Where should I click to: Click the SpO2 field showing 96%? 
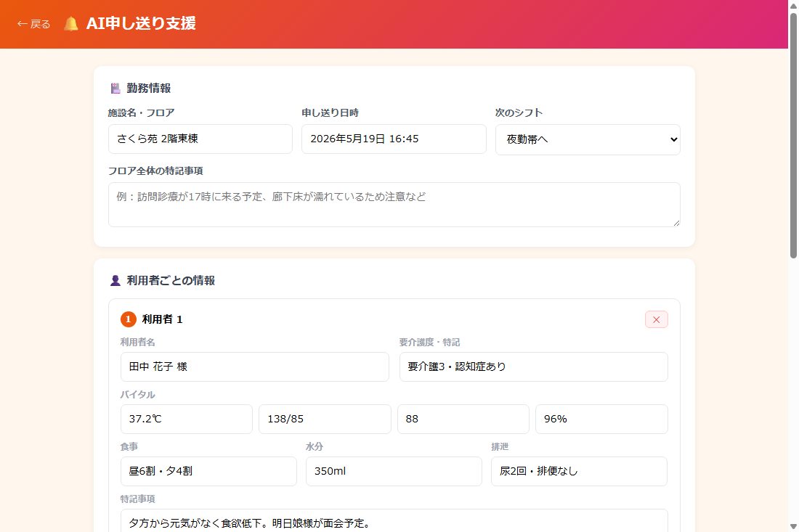[x=602, y=419]
